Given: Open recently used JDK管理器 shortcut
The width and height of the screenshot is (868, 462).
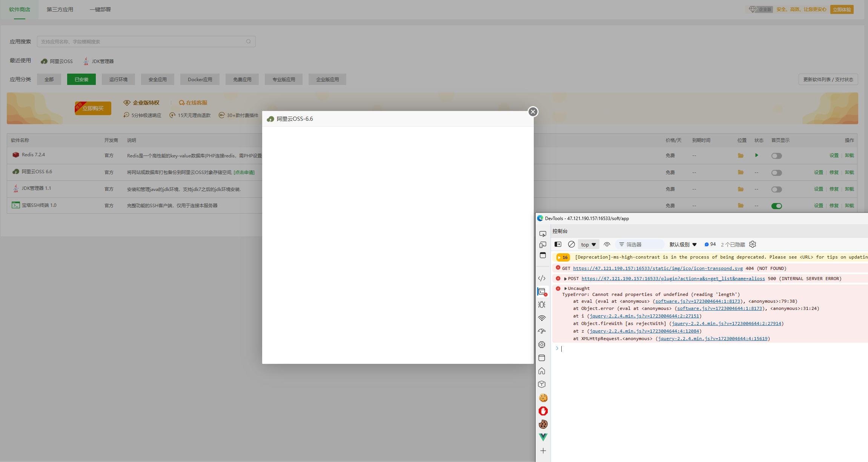Looking at the screenshot, I should pyautogui.click(x=98, y=61).
